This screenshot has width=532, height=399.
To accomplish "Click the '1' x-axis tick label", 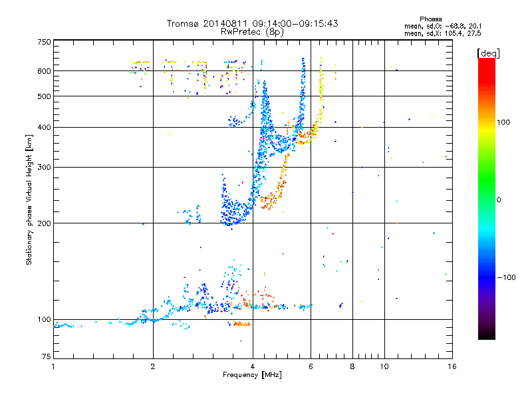I will tap(53, 366).
